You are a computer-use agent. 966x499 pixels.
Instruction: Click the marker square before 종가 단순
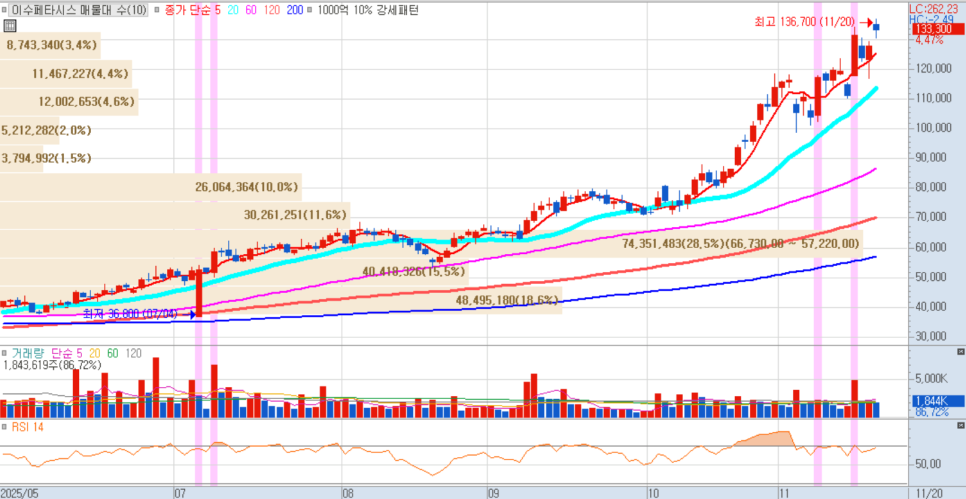click(157, 10)
